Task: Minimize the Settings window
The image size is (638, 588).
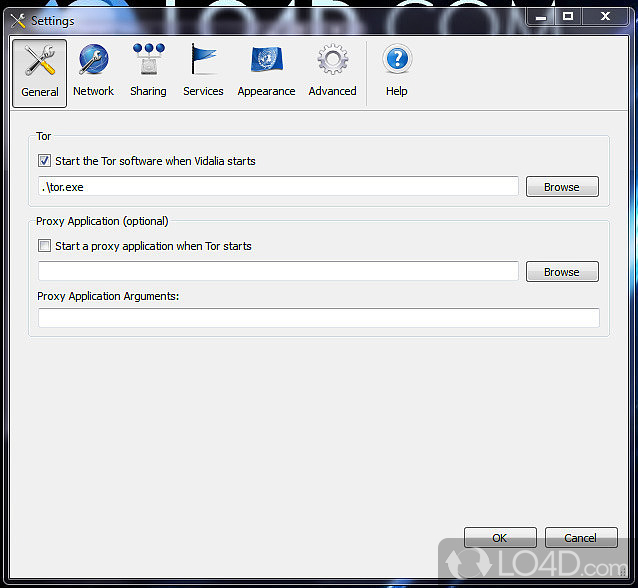Action: pos(541,17)
